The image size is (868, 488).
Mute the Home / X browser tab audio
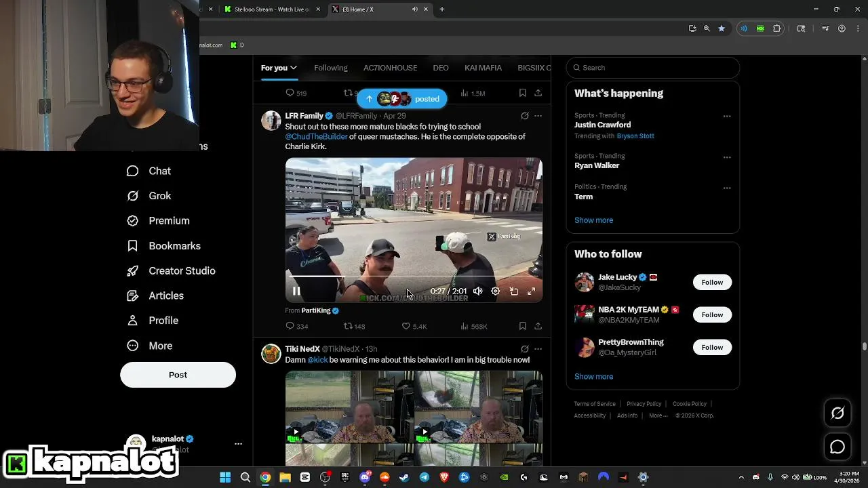(414, 9)
